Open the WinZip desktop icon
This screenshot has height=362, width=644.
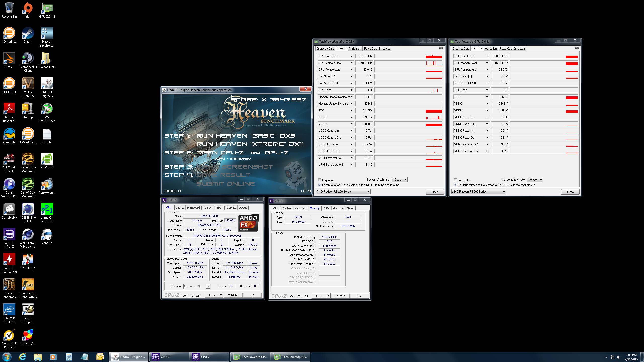(28, 111)
